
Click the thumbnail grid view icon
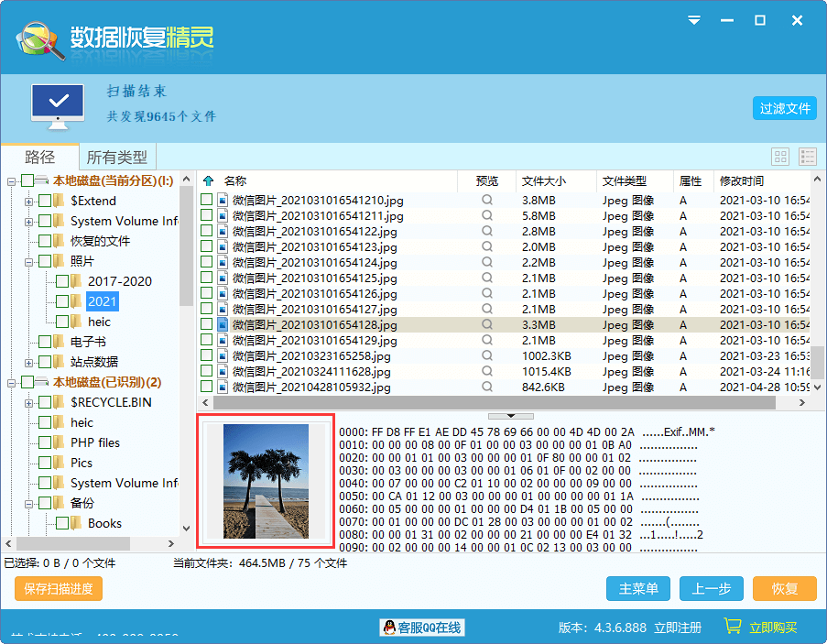tap(780, 157)
